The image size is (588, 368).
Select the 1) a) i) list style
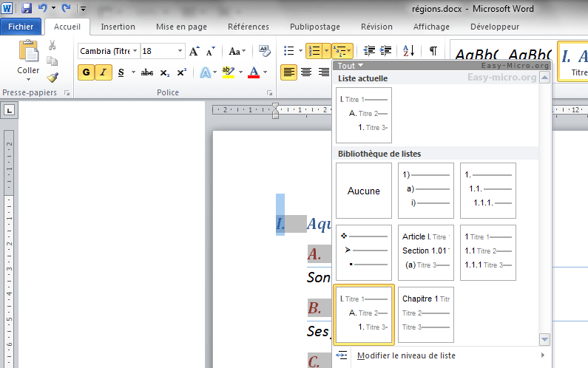(x=426, y=191)
